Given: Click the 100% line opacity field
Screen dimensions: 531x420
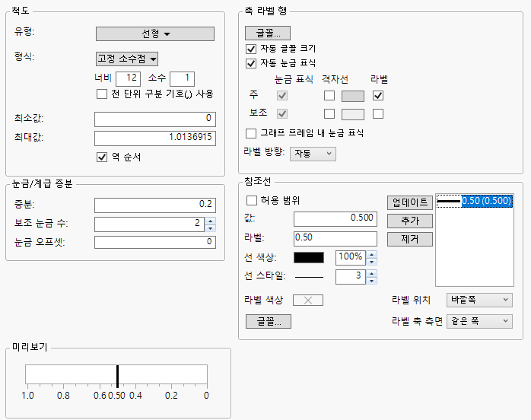Looking at the screenshot, I should [x=351, y=258].
